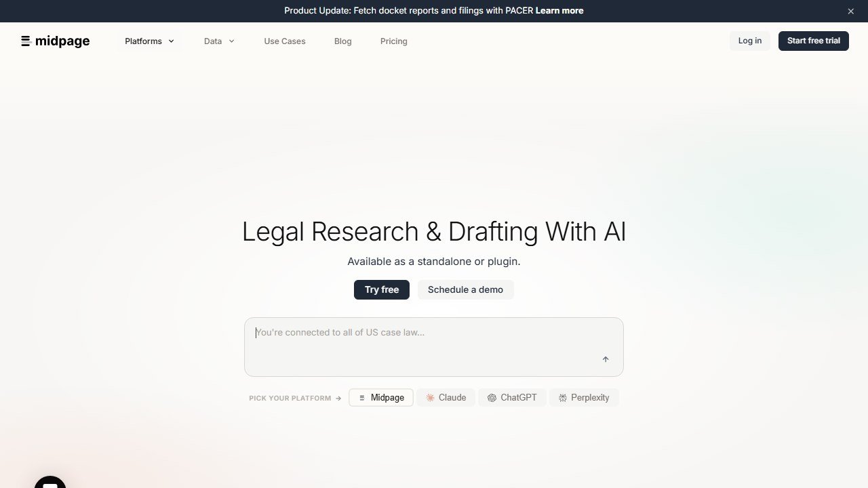View the Pricing page

[x=394, y=41]
